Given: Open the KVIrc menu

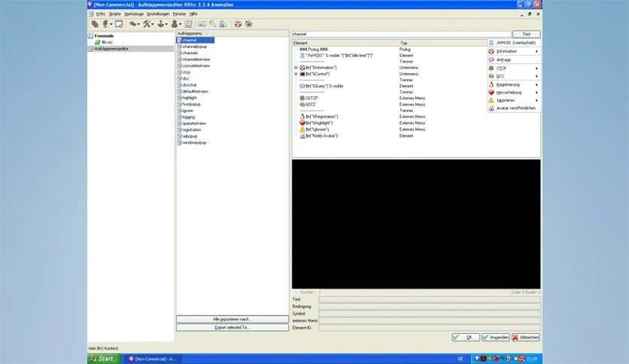Looking at the screenshot, I should click(101, 14).
